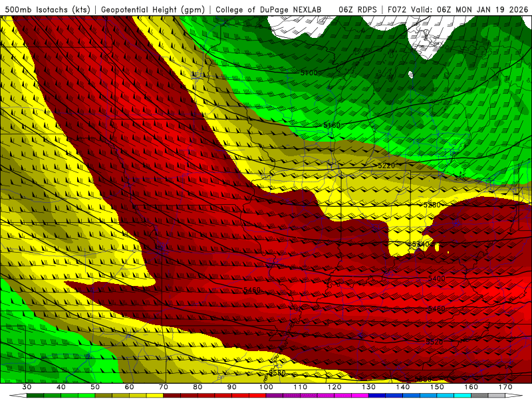Click the 'College of DuPage NEXLAB' text
532x399 pixels.
pyautogui.click(x=269, y=10)
